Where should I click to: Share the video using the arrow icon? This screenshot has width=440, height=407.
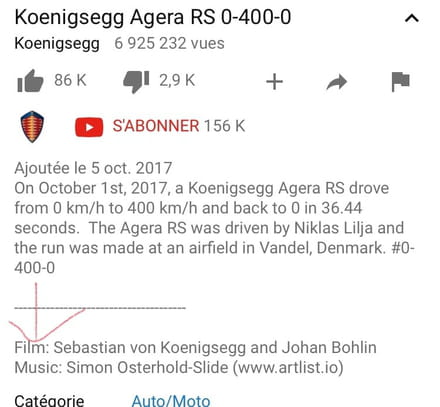point(337,82)
